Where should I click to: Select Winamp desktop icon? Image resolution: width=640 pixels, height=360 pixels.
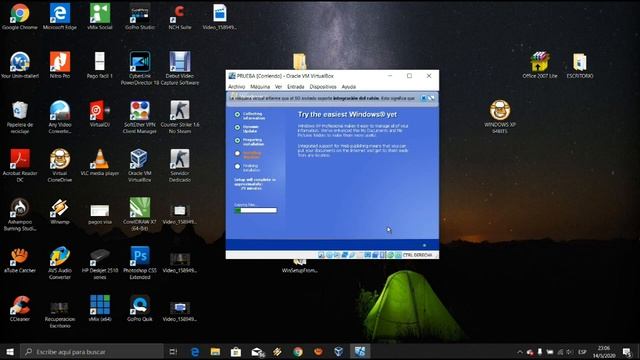60,211
